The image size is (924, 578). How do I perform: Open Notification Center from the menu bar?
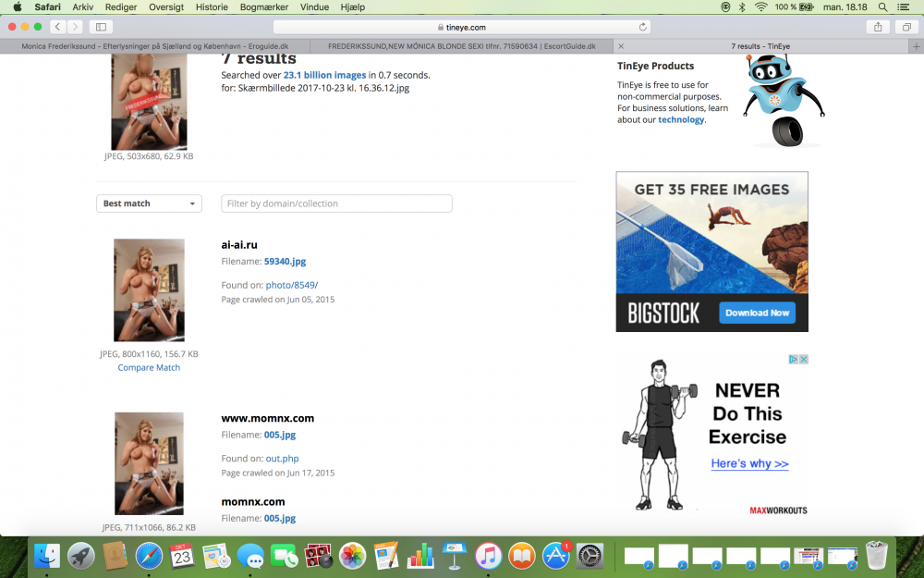(903, 7)
